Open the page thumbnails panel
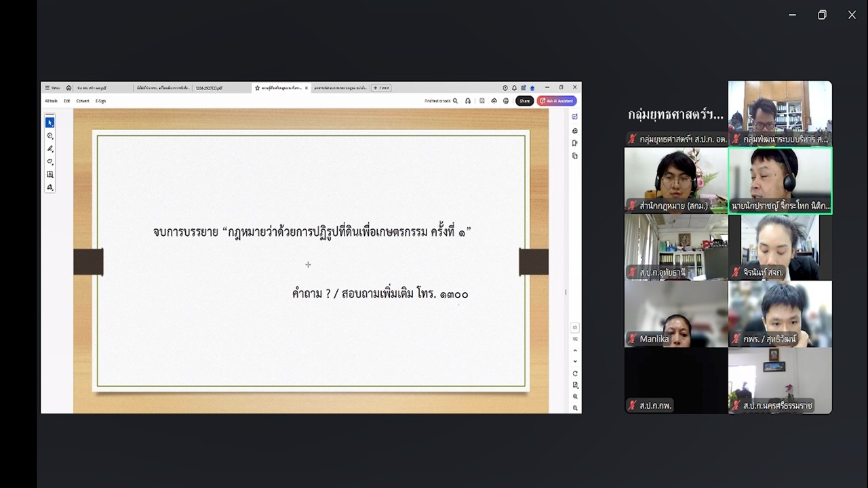 click(574, 155)
